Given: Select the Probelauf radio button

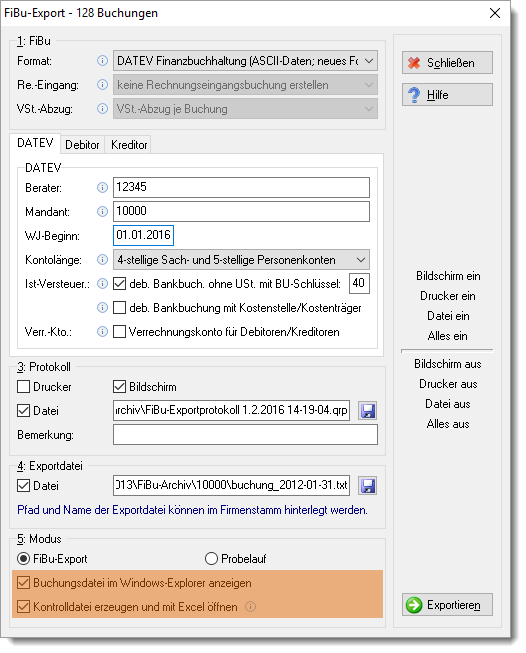Looking at the screenshot, I should click(x=211, y=559).
